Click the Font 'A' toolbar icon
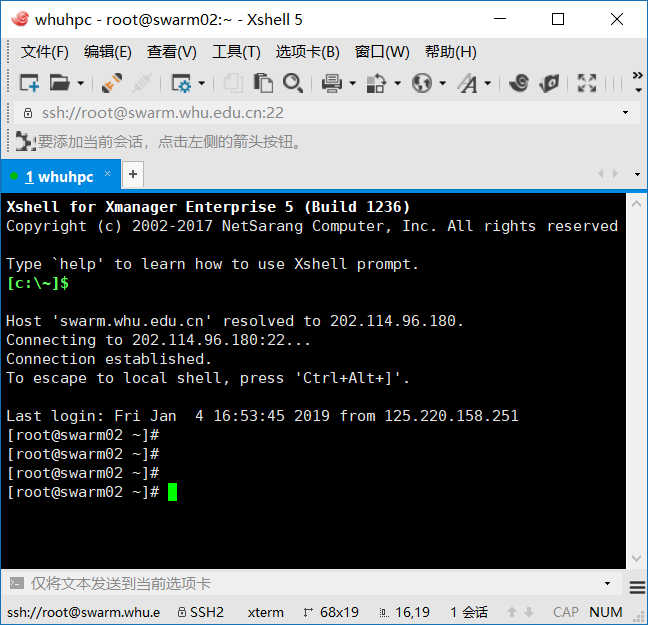This screenshot has height=625, width=648. tap(468, 83)
